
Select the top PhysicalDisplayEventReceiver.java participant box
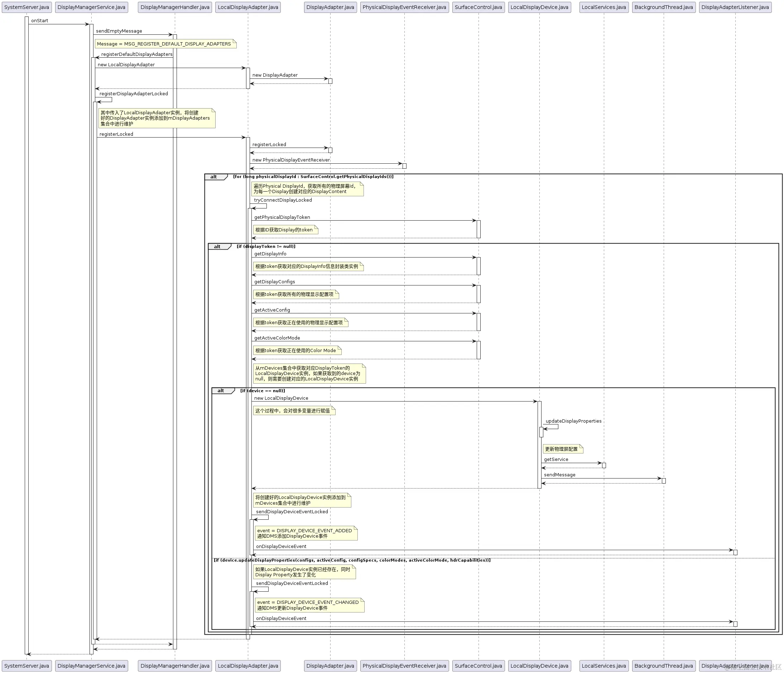point(404,7)
